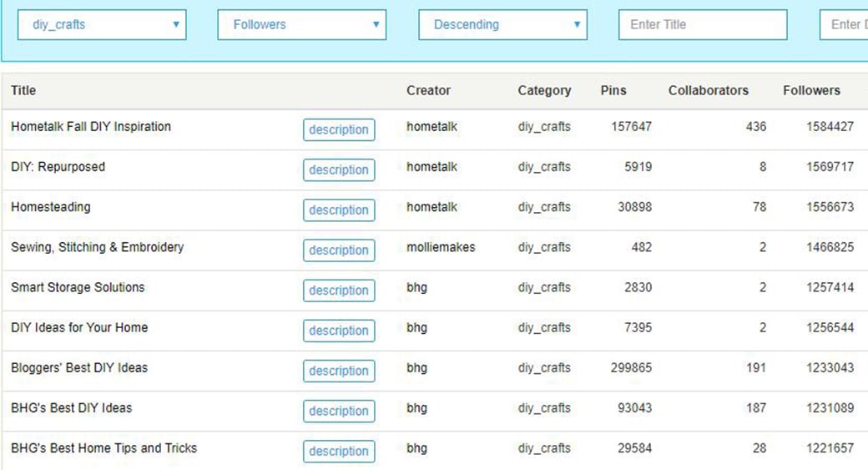Click the Creator column header
This screenshot has height=470, width=868.
click(428, 90)
